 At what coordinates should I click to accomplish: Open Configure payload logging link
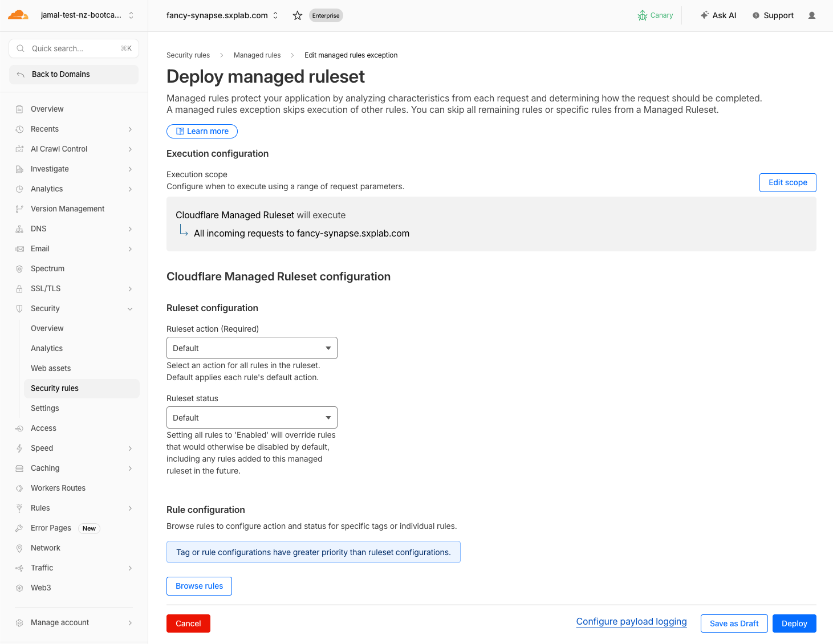coord(631,621)
